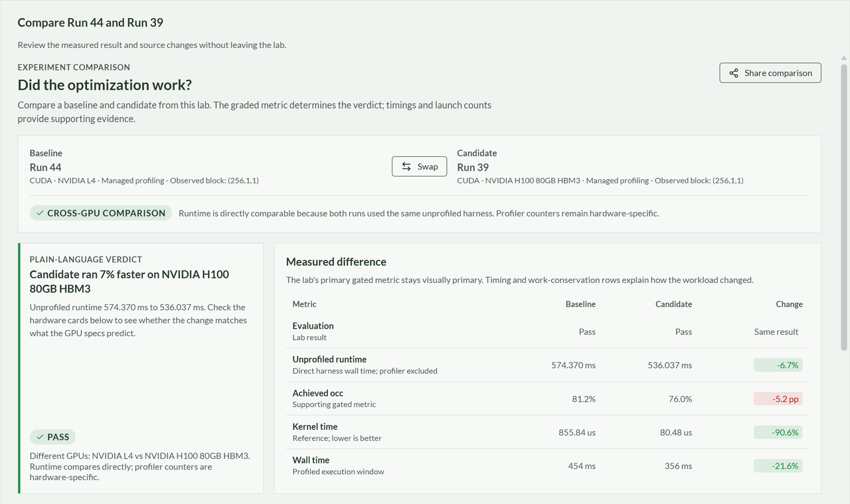Click the Share comparison button
The height and width of the screenshot is (504, 850).
[x=770, y=73]
